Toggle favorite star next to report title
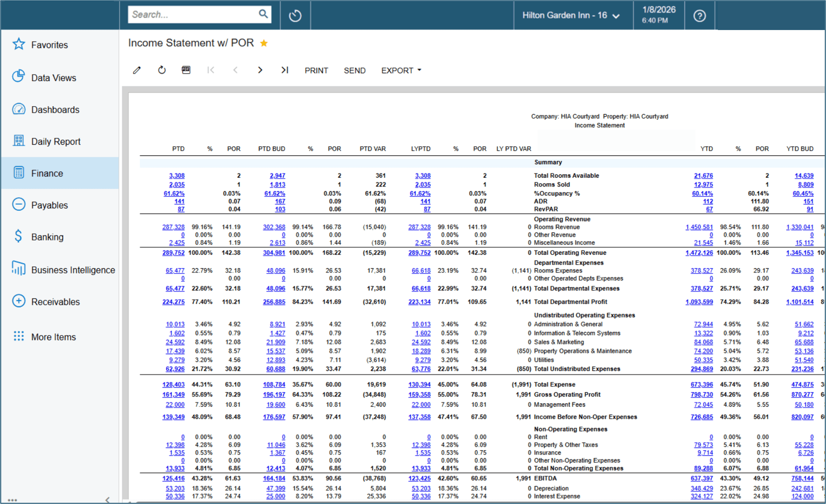 pos(264,43)
